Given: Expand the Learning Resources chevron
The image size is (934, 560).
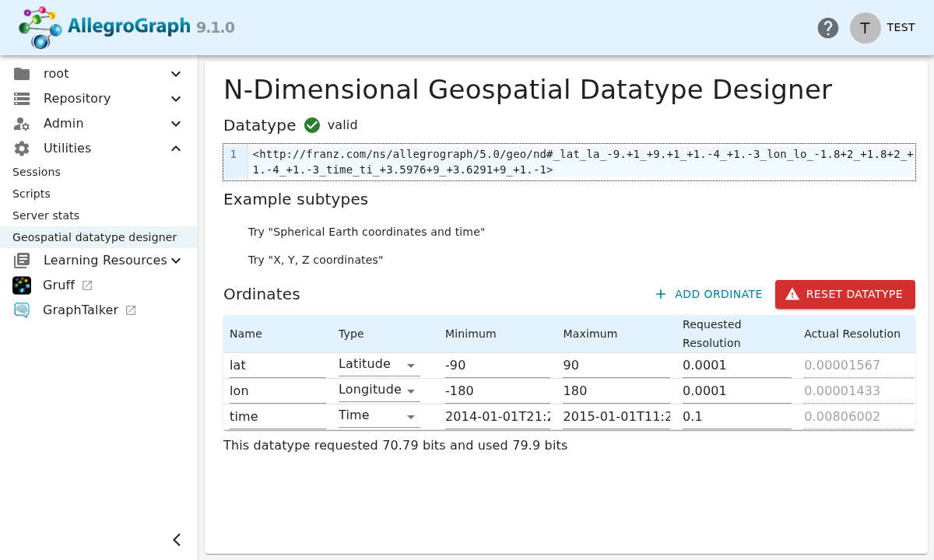Looking at the screenshot, I should point(176,261).
